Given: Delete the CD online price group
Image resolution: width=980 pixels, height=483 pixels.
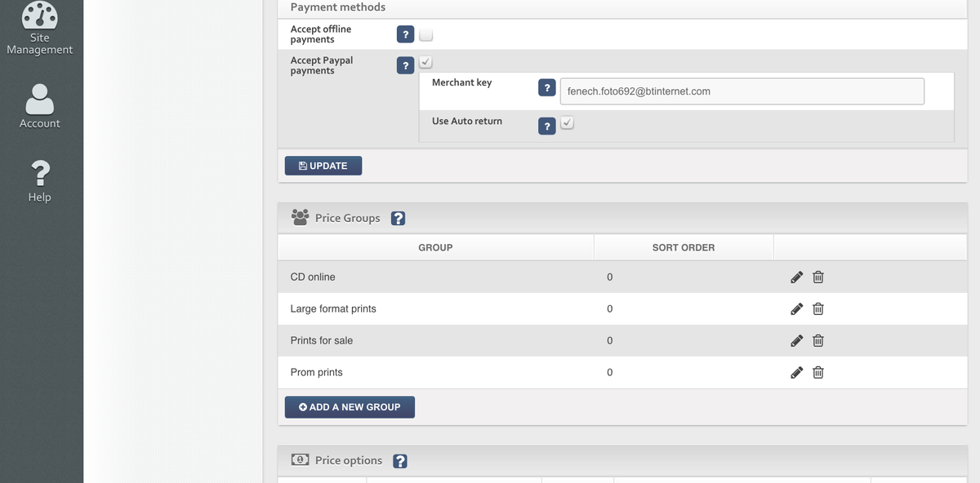Looking at the screenshot, I should click(818, 277).
